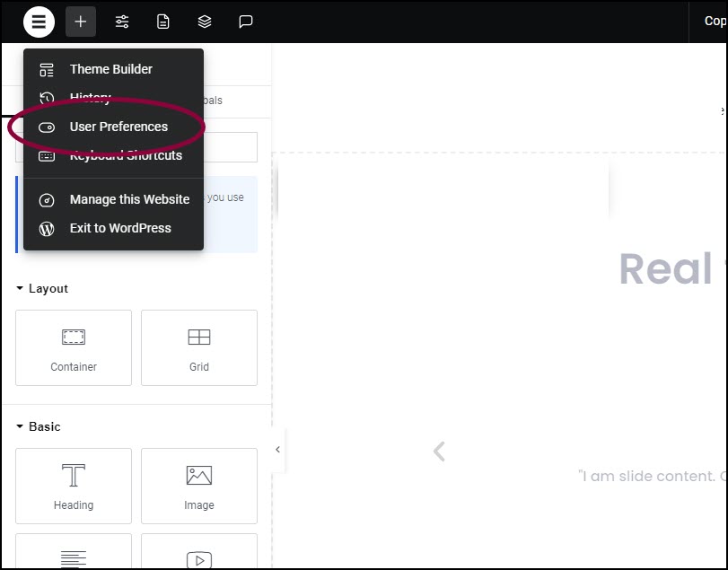The height and width of the screenshot is (570, 728).
Task: Open the Structure layers icon
Action: coord(205,22)
